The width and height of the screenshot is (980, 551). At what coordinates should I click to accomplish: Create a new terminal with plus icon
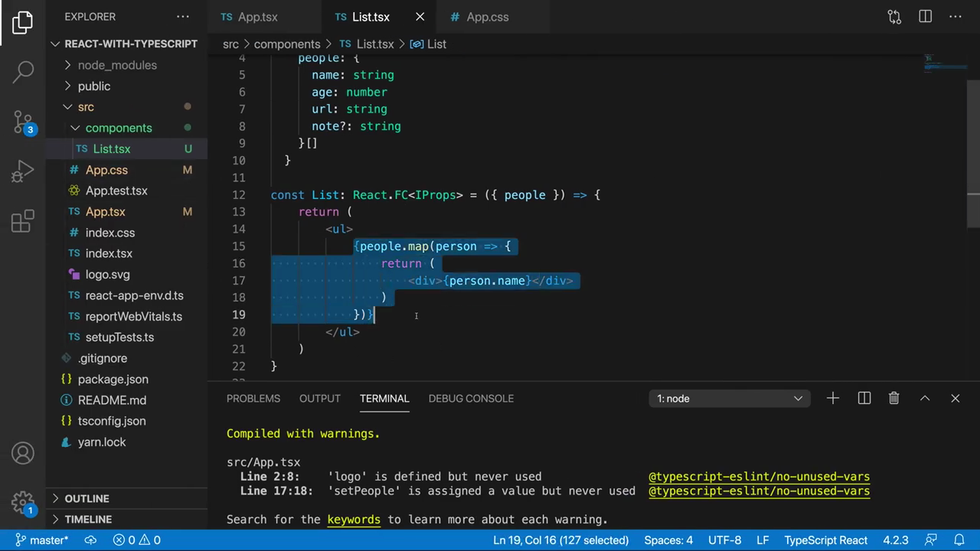point(833,398)
